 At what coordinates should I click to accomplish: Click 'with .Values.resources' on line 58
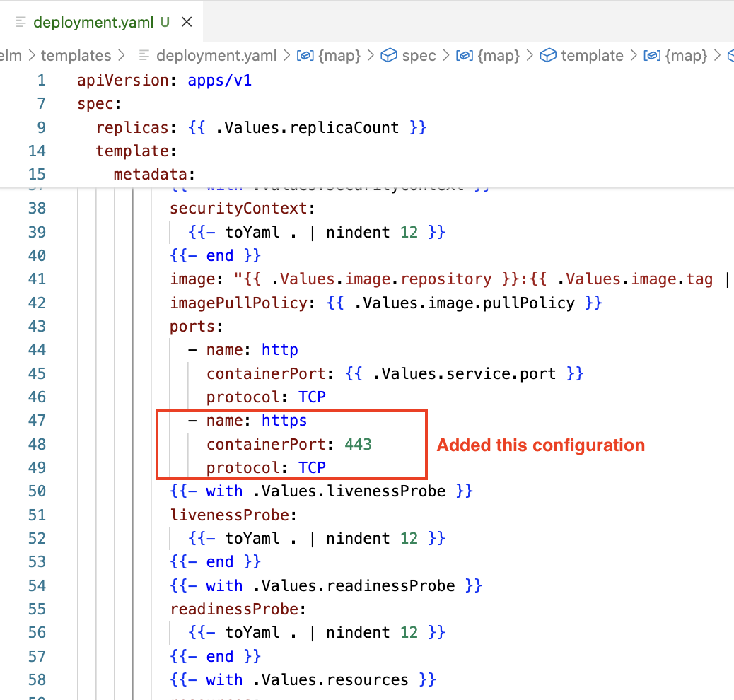pos(303,680)
